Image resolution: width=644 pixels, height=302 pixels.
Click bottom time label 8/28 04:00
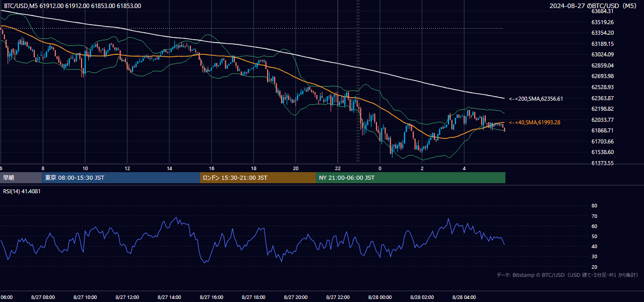[464, 297]
